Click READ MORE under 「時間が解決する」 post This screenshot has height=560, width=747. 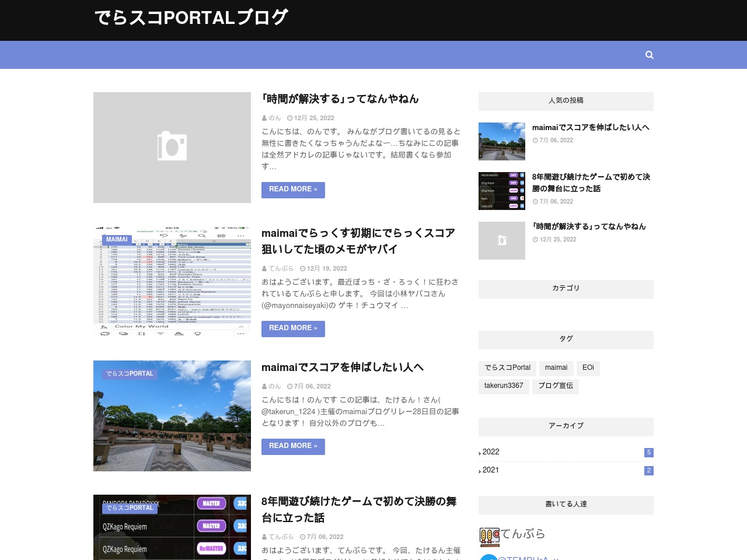point(293,190)
